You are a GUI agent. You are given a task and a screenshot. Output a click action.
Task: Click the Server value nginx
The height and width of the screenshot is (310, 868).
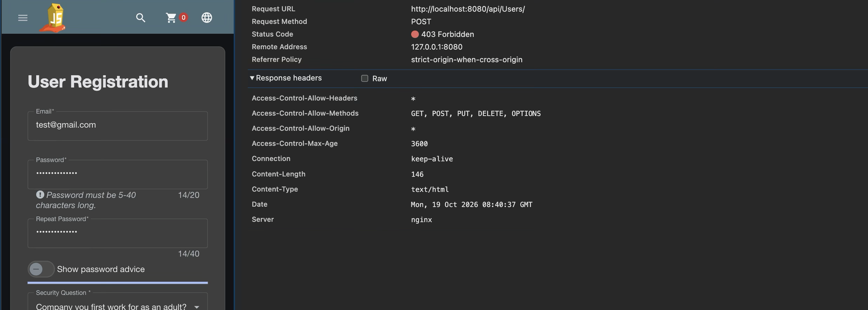point(421,220)
